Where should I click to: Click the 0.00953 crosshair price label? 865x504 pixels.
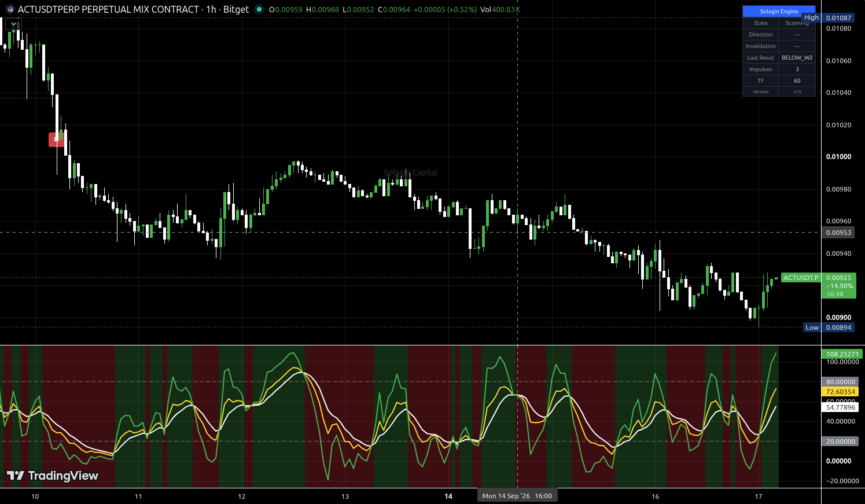[x=838, y=233]
